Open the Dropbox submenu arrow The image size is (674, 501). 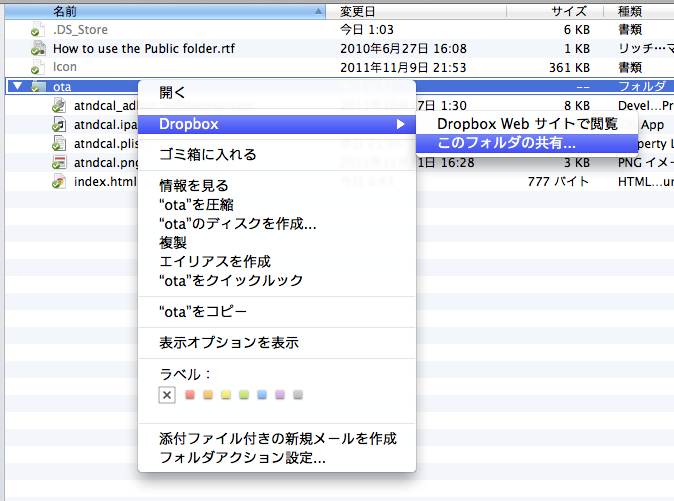tap(400, 124)
